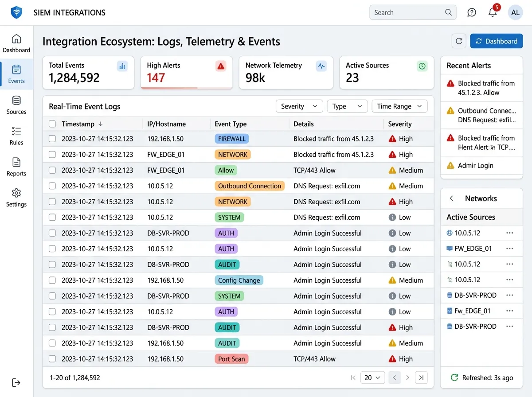
Task: Go to the last page of logs
Action: 421,378
